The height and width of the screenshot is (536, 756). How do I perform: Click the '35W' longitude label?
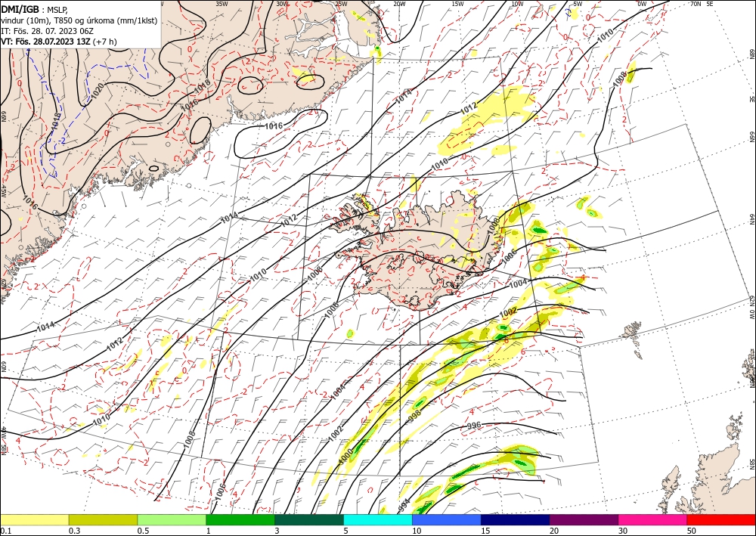point(222,3)
